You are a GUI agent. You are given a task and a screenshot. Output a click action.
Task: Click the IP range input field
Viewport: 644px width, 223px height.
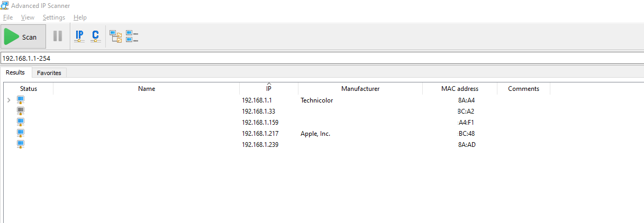[x=318, y=58]
